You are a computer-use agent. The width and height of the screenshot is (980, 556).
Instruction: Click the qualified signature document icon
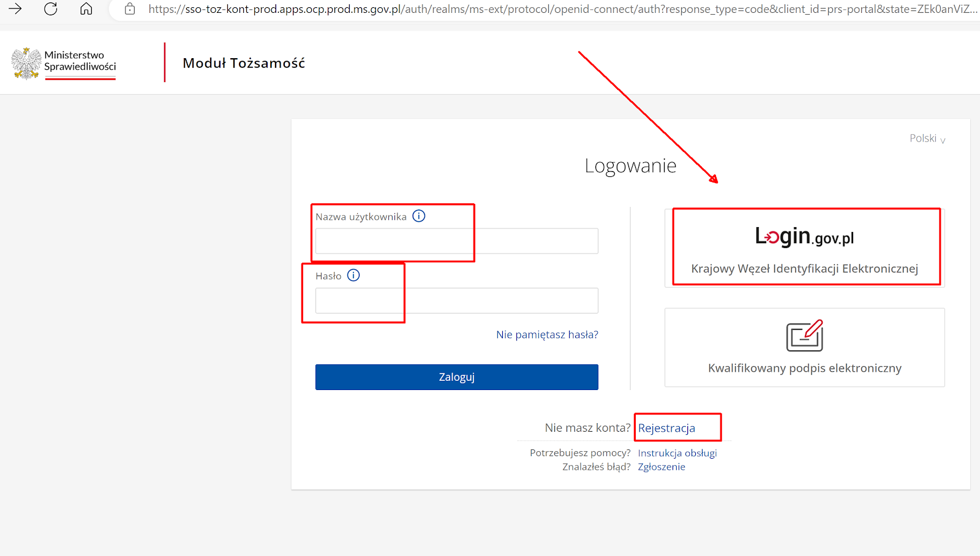[805, 336]
